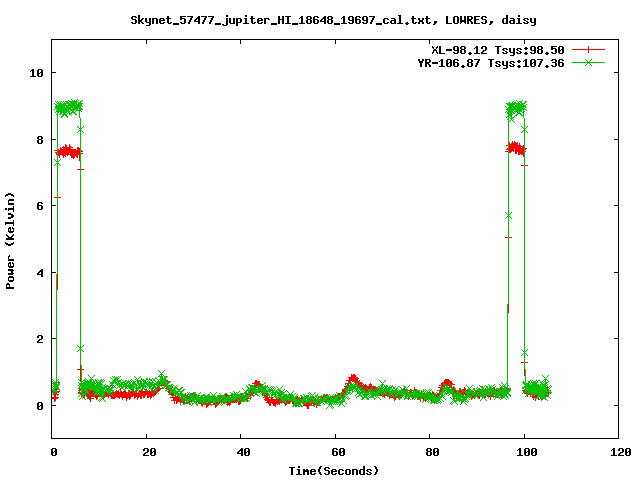Click the x-axis tick label 120
640x480 pixels.
622,452
